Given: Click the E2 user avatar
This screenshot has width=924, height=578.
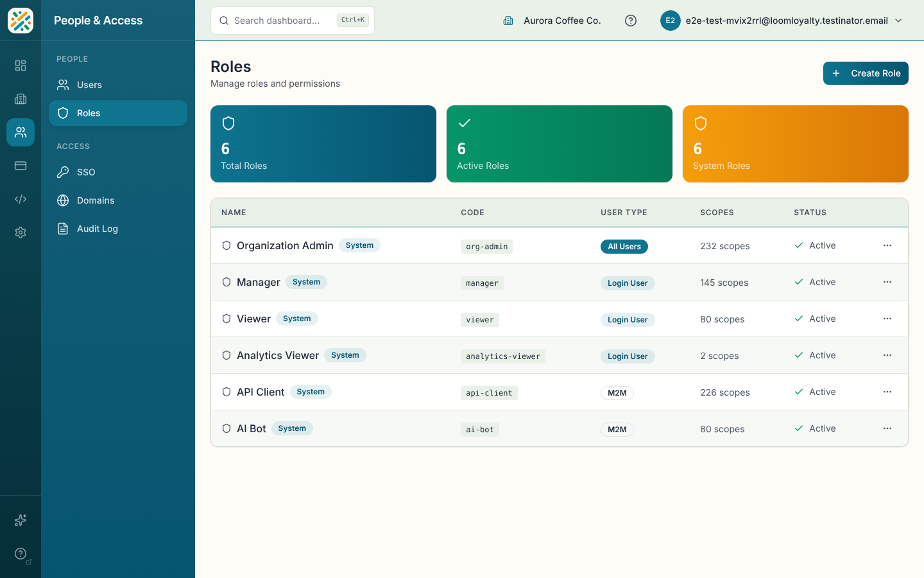Looking at the screenshot, I should [x=670, y=21].
